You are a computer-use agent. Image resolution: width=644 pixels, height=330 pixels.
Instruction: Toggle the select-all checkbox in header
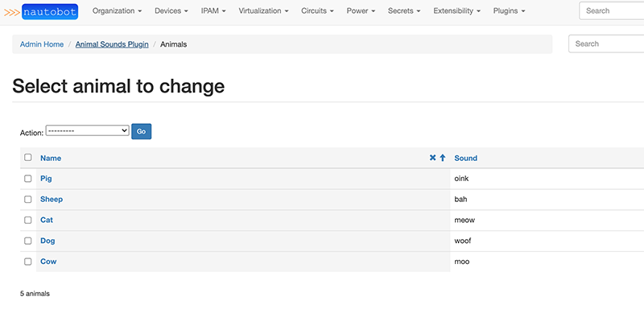click(x=28, y=158)
